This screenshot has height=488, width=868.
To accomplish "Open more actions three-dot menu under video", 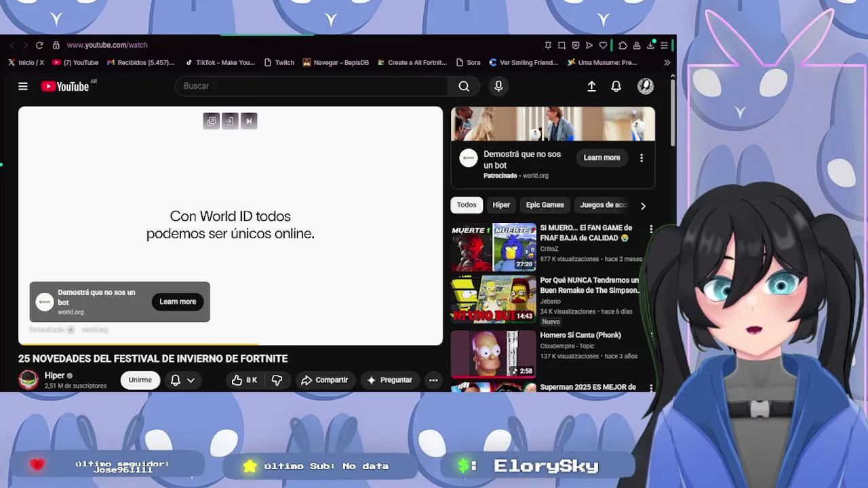I will [x=433, y=380].
